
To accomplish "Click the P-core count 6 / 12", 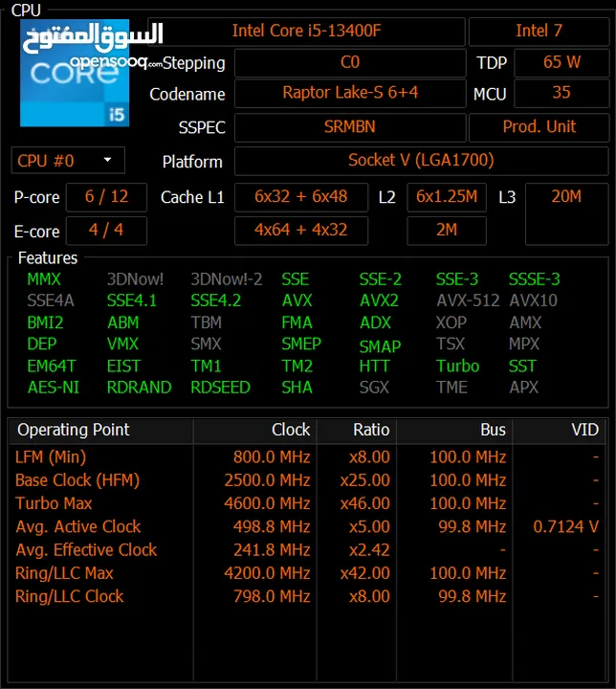I will point(106,197).
